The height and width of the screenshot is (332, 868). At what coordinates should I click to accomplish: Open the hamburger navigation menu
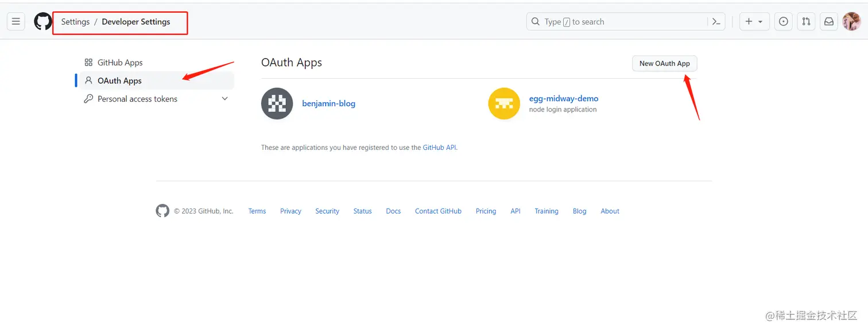pyautogui.click(x=15, y=22)
